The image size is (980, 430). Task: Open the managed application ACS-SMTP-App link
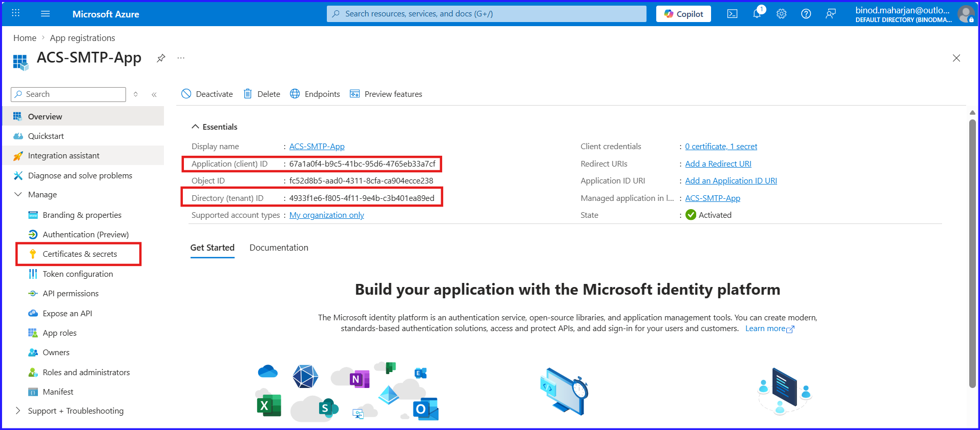(x=713, y=198)
